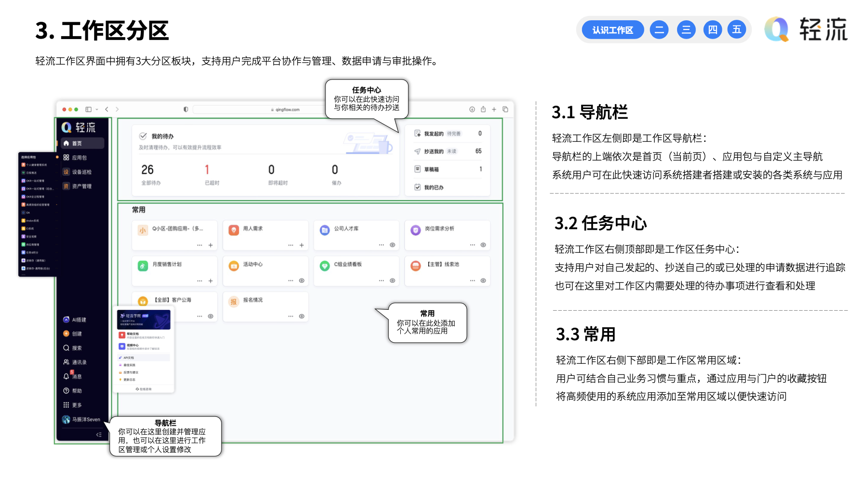This screenshot has width=868, height=484.
Task: Click browser download icon
Action: 472,110
